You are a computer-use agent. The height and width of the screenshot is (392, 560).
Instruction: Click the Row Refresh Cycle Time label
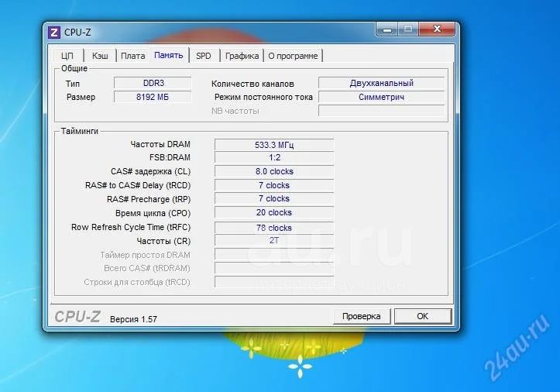point(131,227)
